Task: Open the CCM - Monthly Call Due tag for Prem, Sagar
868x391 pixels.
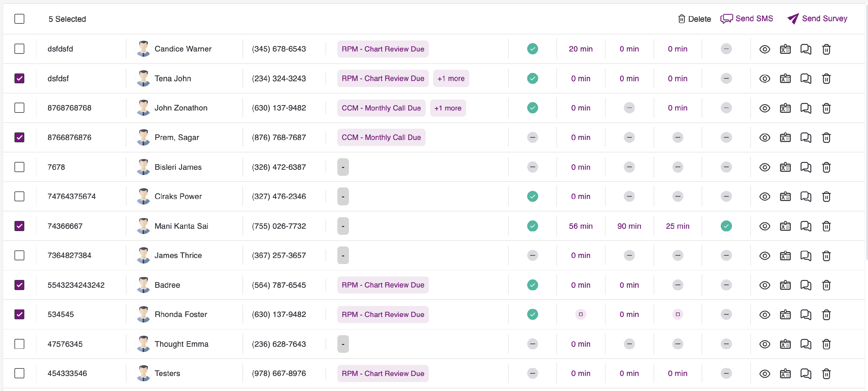Action: tap(381, 137)
